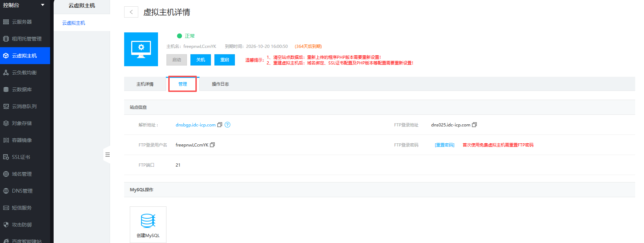Switch to 主机详情 tab
Viewport: 644px width, 243px height.
point(145,84)
